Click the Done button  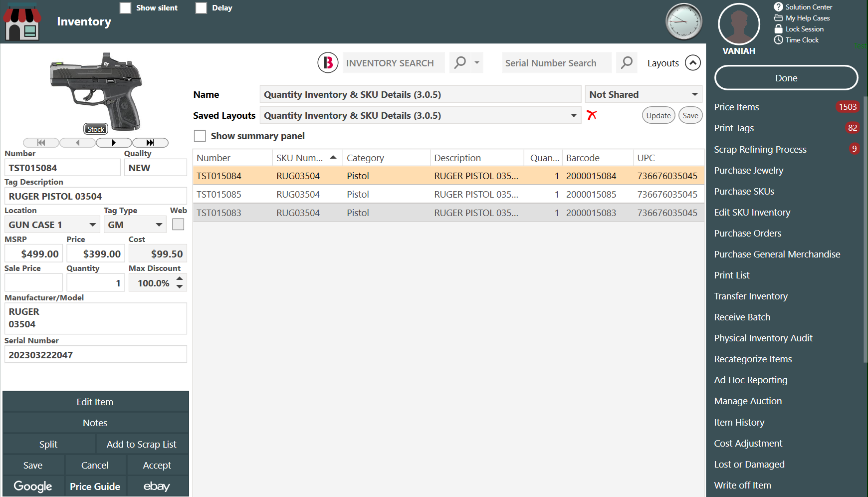tap(786, 78)
